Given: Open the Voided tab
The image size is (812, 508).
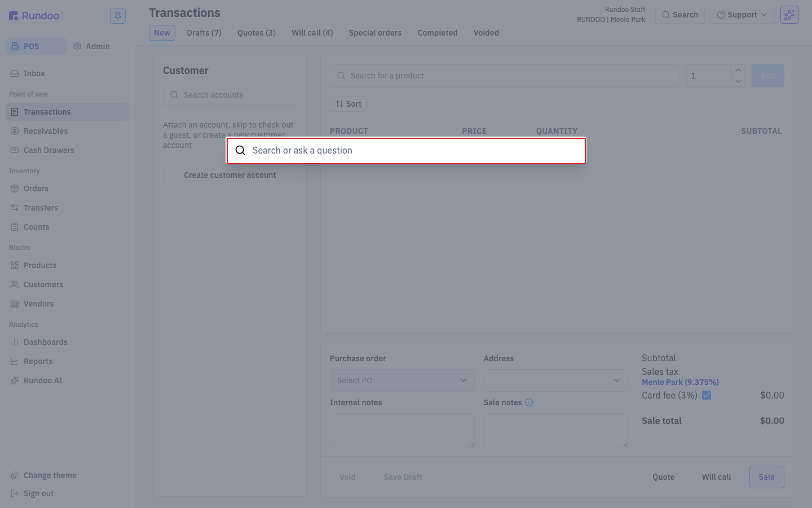Looking at the screenshot, I should [x=486, y=33].
